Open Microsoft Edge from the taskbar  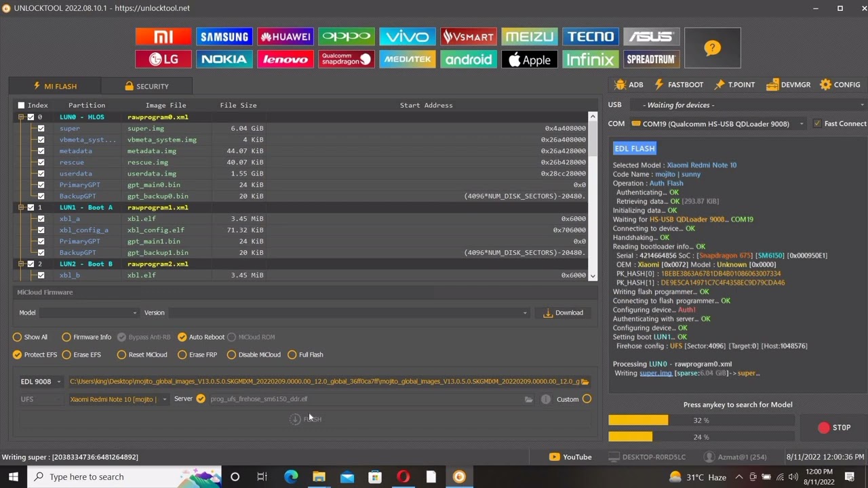(291, 476)
